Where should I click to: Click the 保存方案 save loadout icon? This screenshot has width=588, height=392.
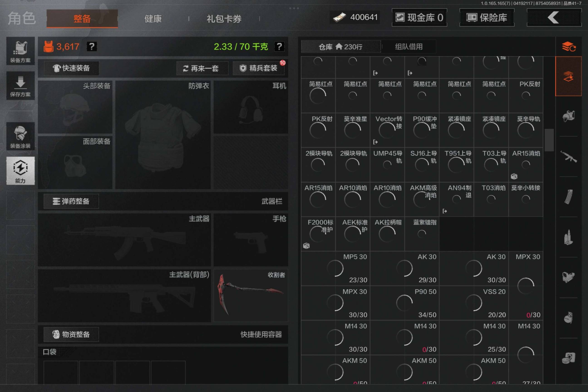click(x=20, y=86)
